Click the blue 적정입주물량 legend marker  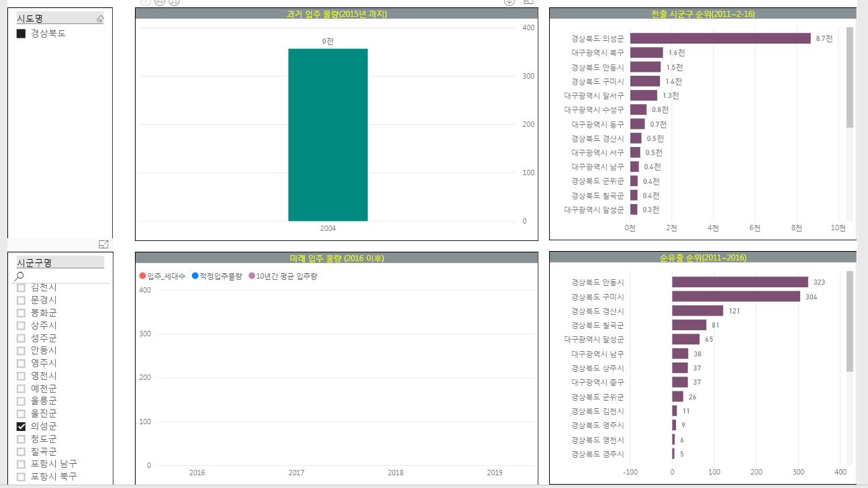(195, 276)
